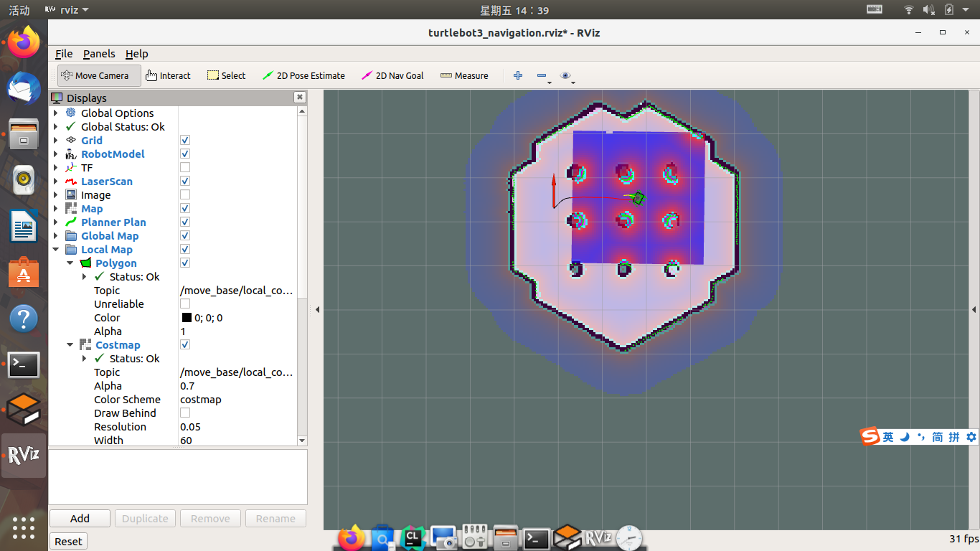980x551 pixels.
Task: Click the Add display button
Action: [x=79, y=518]
